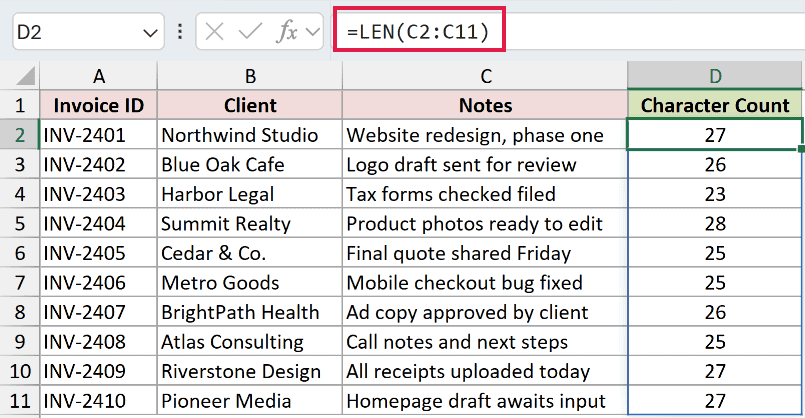Image resolution: width=805 pixels, height=418 pixels.
Task: Open Insert Function via fx icon
Action: point(287,32)
